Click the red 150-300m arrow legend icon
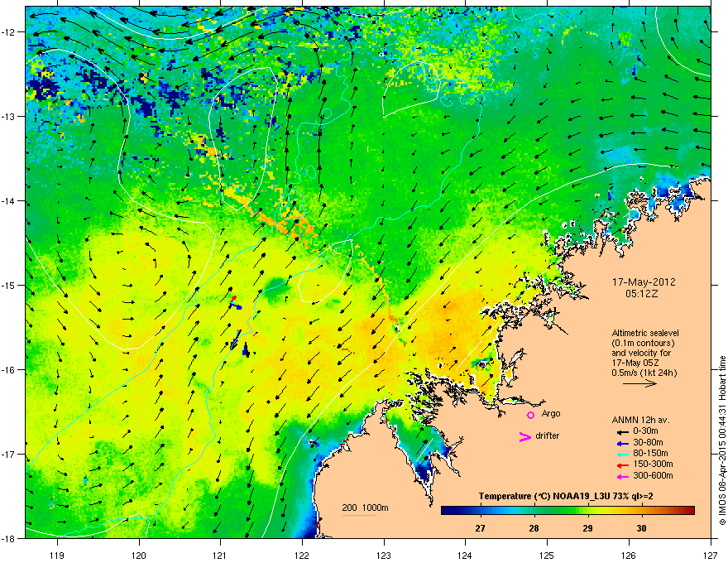 coord(622,464)
